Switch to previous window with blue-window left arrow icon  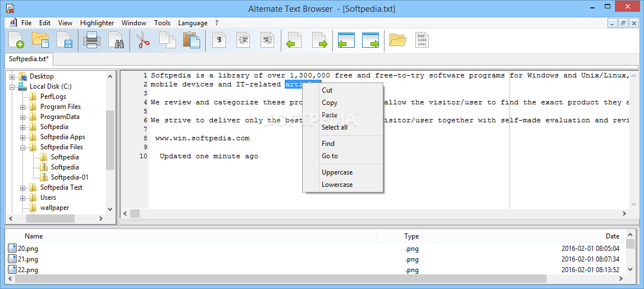pos(346,40)
